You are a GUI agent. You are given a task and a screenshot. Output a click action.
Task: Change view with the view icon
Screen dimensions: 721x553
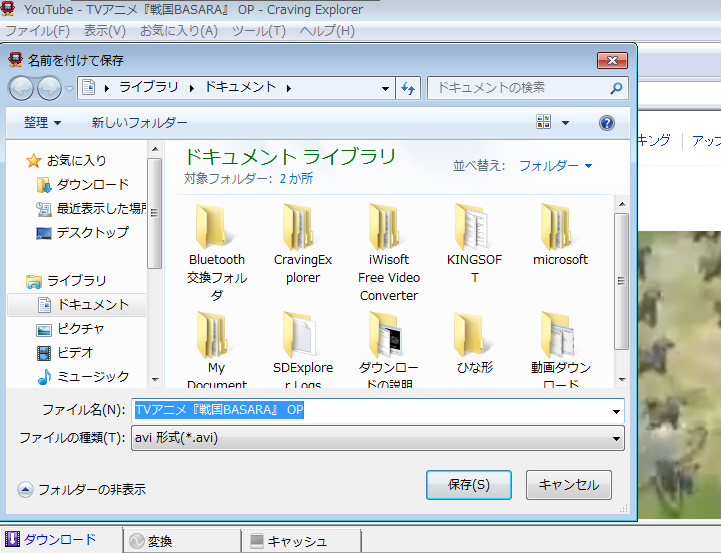[x=544, y=122]
